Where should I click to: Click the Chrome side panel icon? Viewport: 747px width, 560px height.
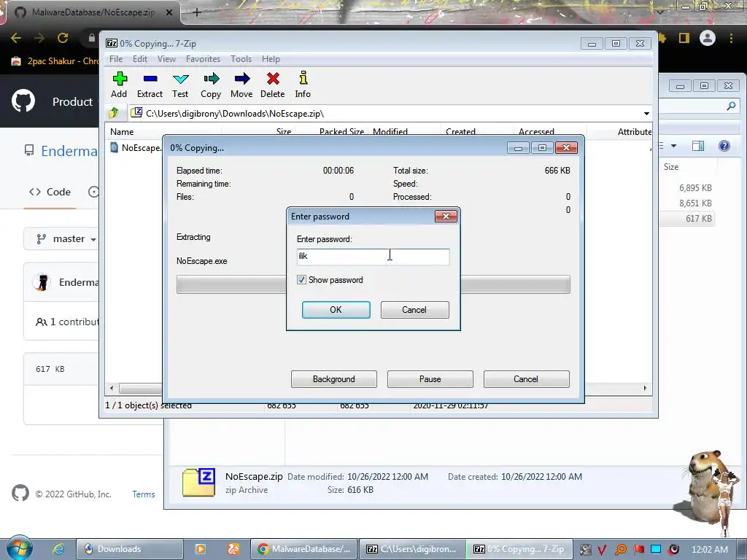click(684, 38)
